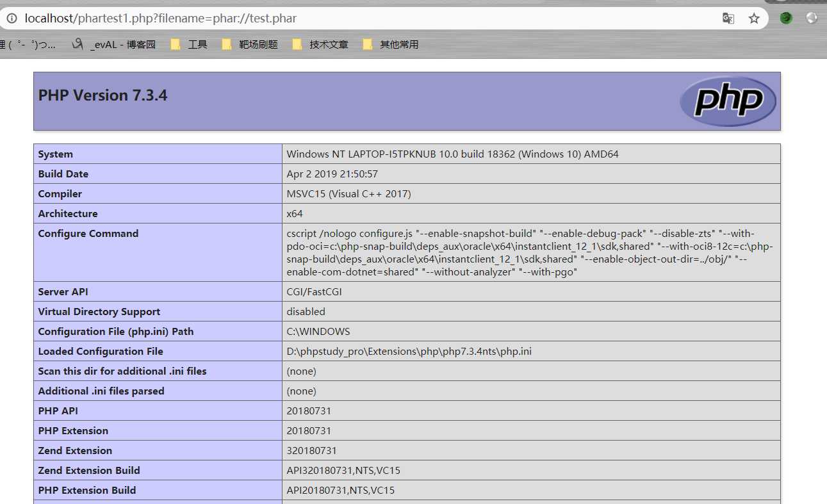Click the 'Build Date' row label
This screenshot has width=827, height=504.
(x=63, y=174)
